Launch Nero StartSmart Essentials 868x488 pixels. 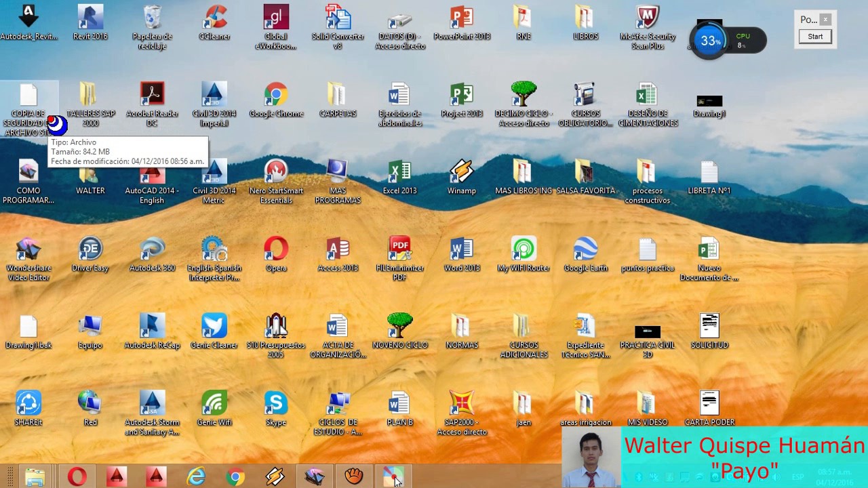click(276, 182)
